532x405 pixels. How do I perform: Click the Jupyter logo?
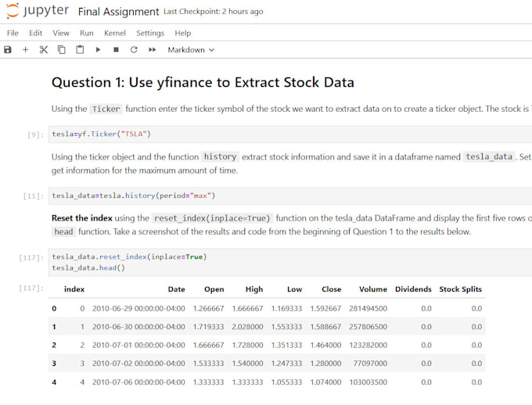coord(38,10)
